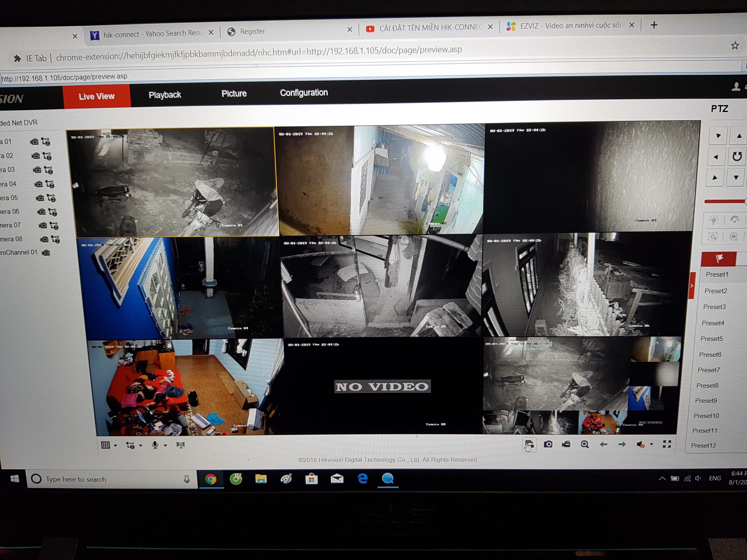
Task: Toggle stream type for Camera 04
Action: (x=50, y=184)
